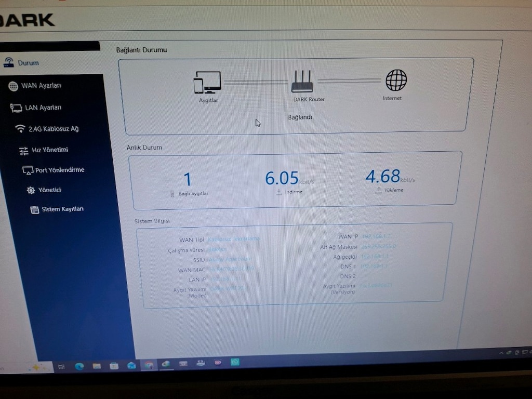Click the Anlık Durum section heading
This screenshot has width=532, height=399.
[x=144, y=148]
